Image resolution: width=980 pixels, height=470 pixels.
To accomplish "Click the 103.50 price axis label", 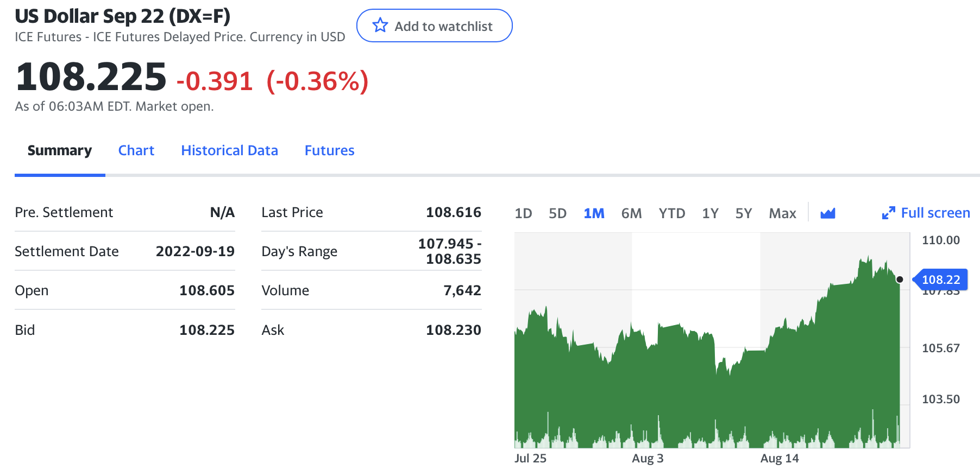I will pos(941,399).
